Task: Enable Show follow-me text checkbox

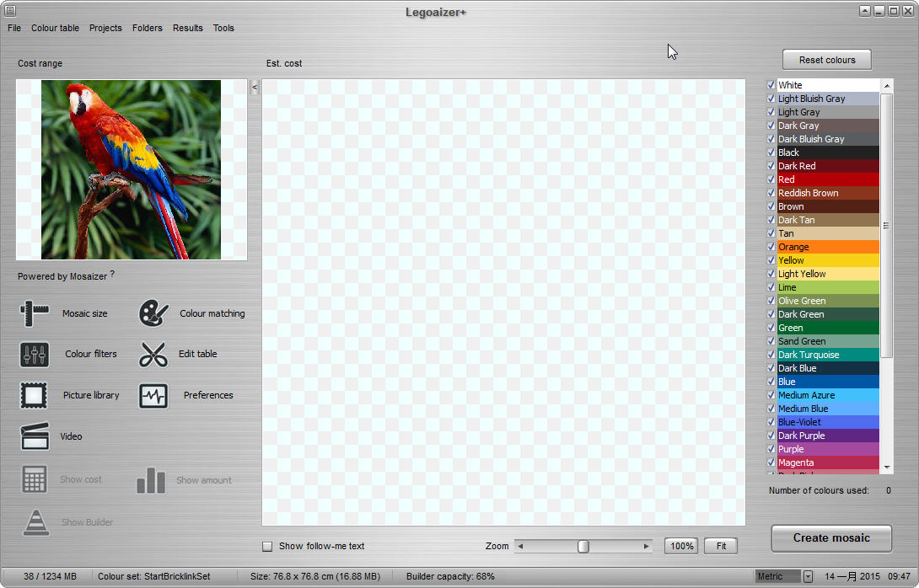Action: pyautogui.click(x=267, y=547)
